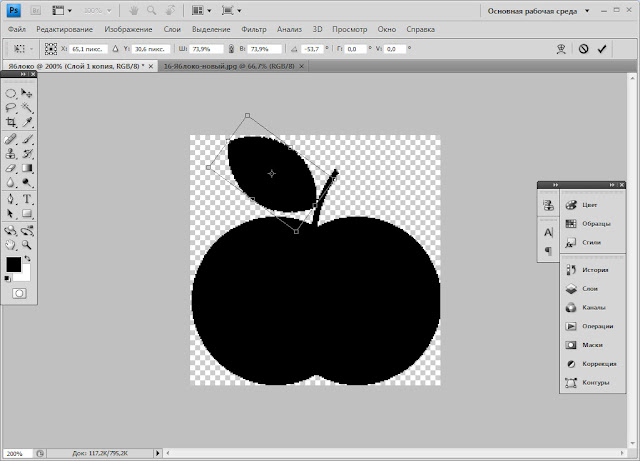Choose the Clone Stamp tool
The height and width of the screenshot is (461, 640).
point(11,154)
